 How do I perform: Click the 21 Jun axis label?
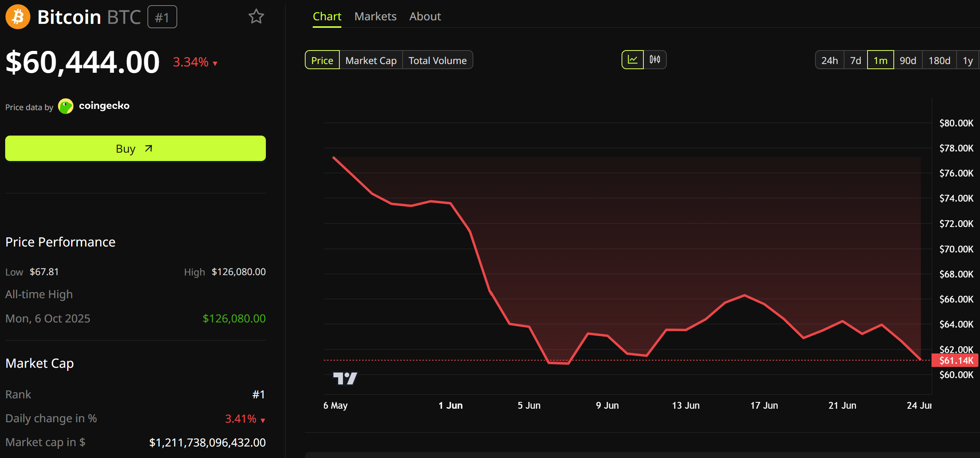pos(842,406)
